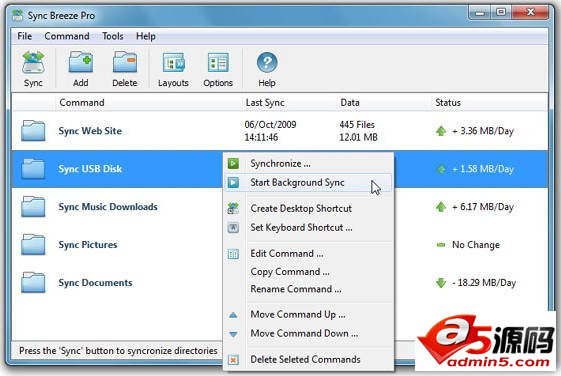Click the Sync Documents folder icon
The image size is (561, 376).
(33, 282)
